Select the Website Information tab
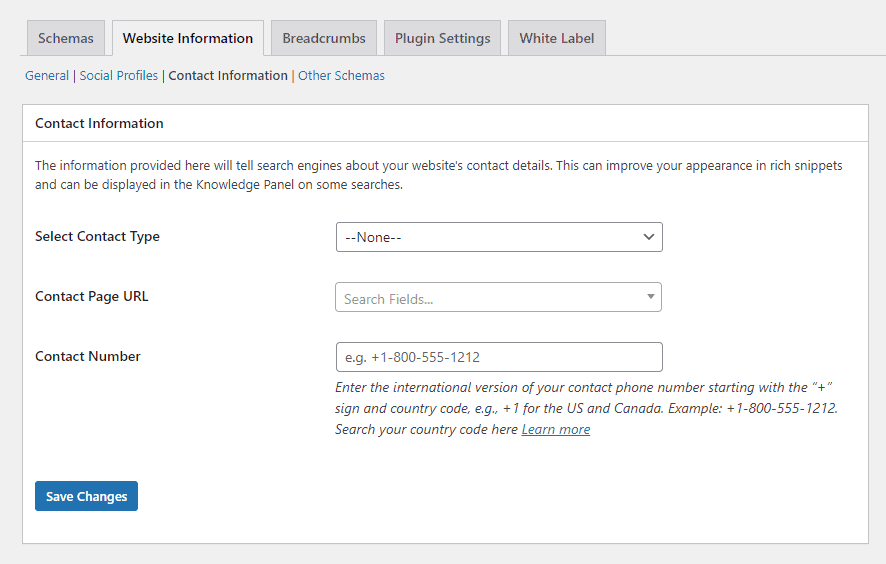Screen dimensions: 886x564 (187, 39)
